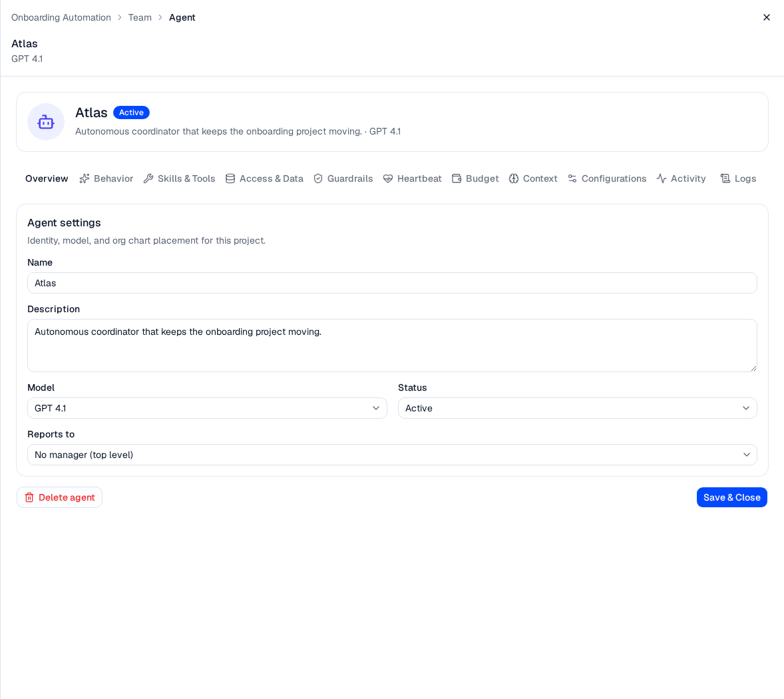
Task: Open the Configurations tab
Action: point(607,178)
